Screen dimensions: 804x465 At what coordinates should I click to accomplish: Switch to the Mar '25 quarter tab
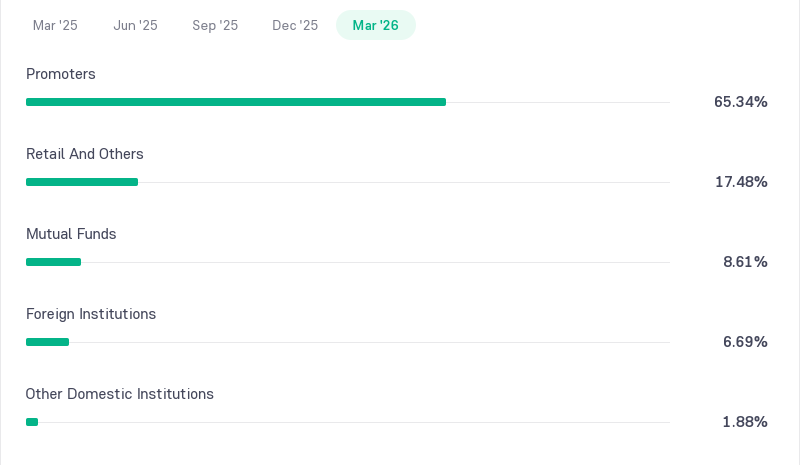[55, 25]
